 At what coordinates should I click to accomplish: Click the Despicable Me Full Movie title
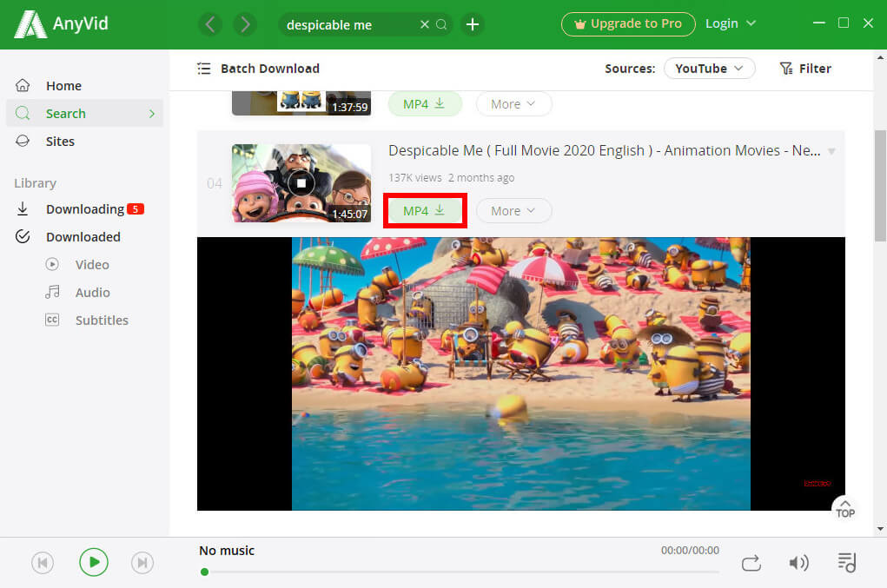click(604, 151)
